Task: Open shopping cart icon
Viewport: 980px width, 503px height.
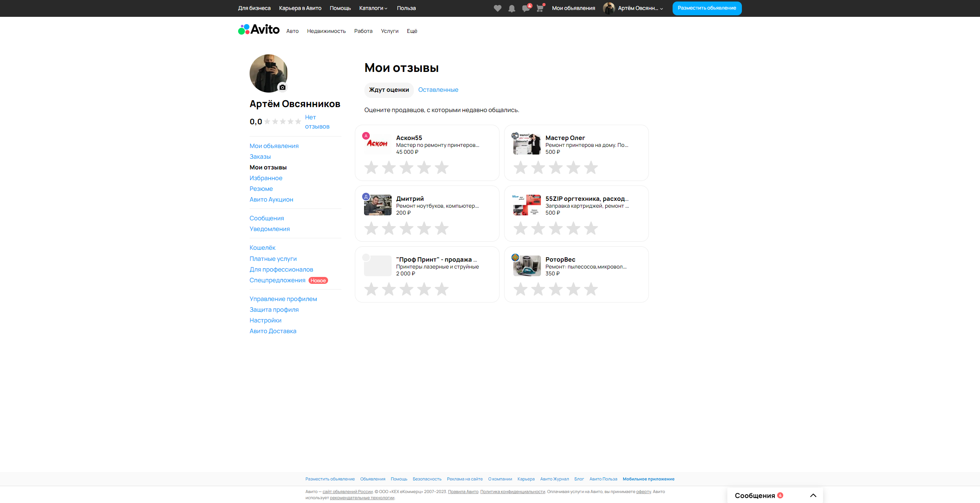Action: [540, 8]
